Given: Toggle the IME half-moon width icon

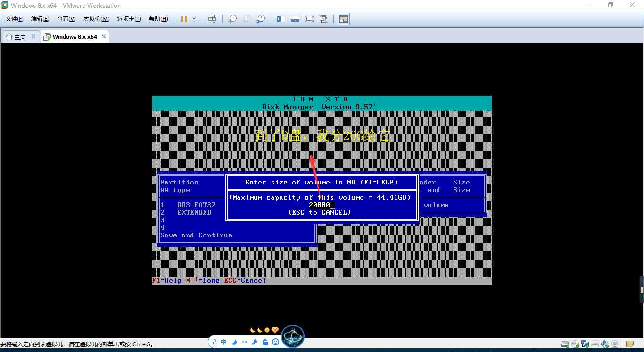Looking at the screenshot, I should (x=234, y=342).
